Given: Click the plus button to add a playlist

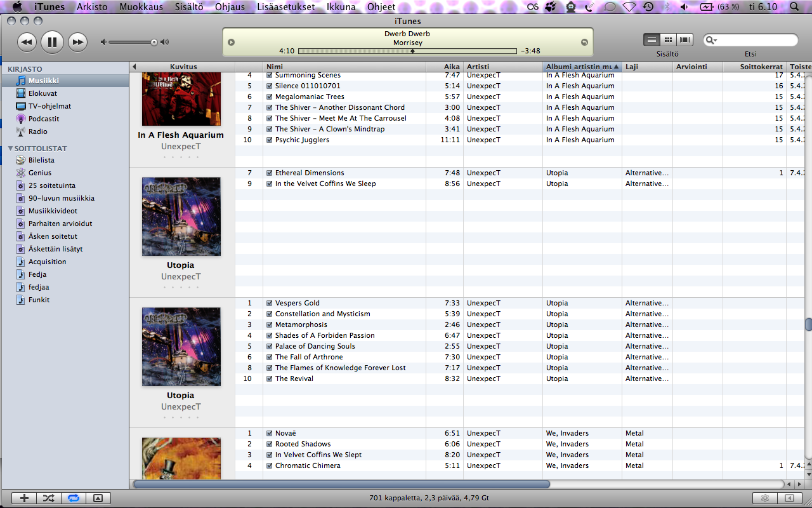Looking at the screenshot, I should pos(24,498).
